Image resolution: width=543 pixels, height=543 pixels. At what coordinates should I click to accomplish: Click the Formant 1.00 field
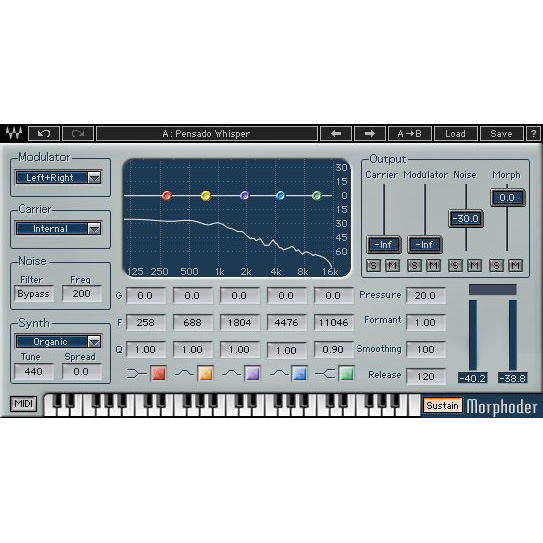pos(426,322)
